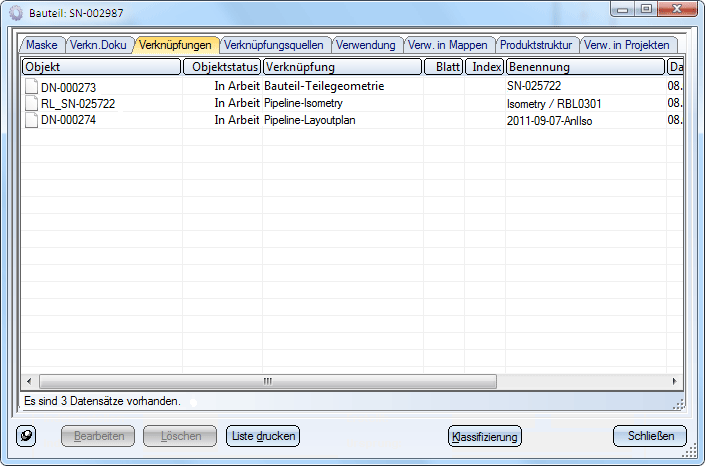Switch to the Maske tab
Viewport: 705px width, 466px height.
pos(42,45)
